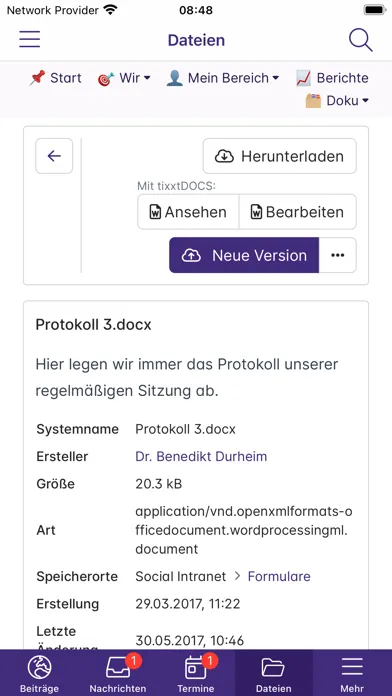
Task: Open Berichte in navigation
Action: (x=333, y=78)
